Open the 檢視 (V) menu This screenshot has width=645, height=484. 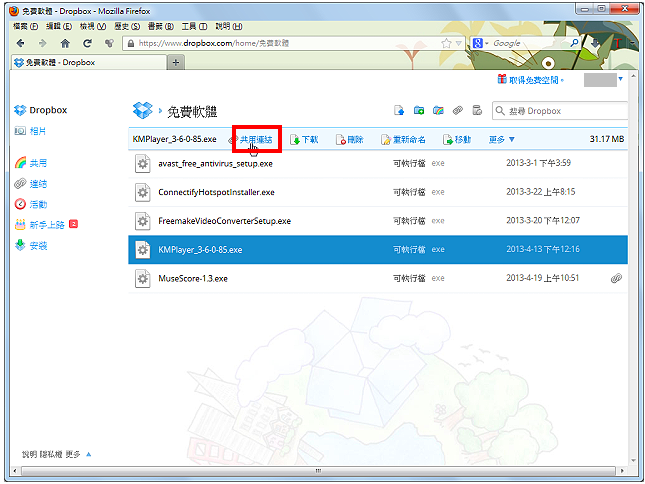tap(93, 26)
